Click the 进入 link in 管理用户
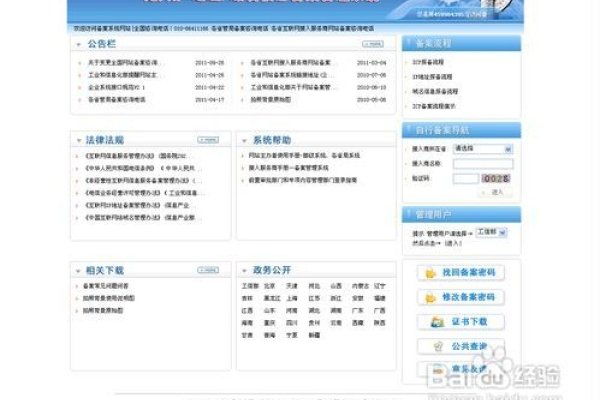This screenshot has height=400, width=600. (x=453, y=243)
